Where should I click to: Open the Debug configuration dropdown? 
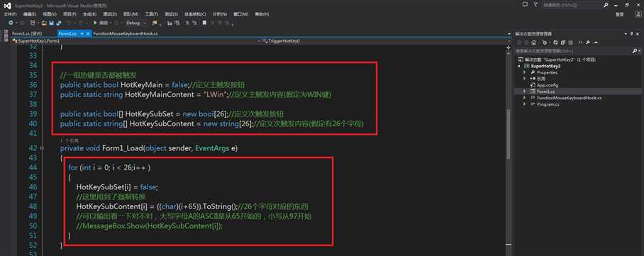coord(136,23)
